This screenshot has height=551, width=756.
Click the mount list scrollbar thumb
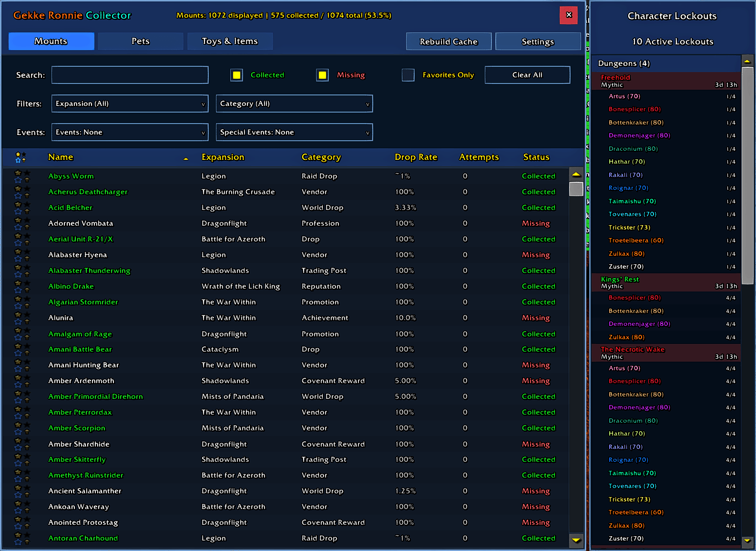click(x=576, y=189)
